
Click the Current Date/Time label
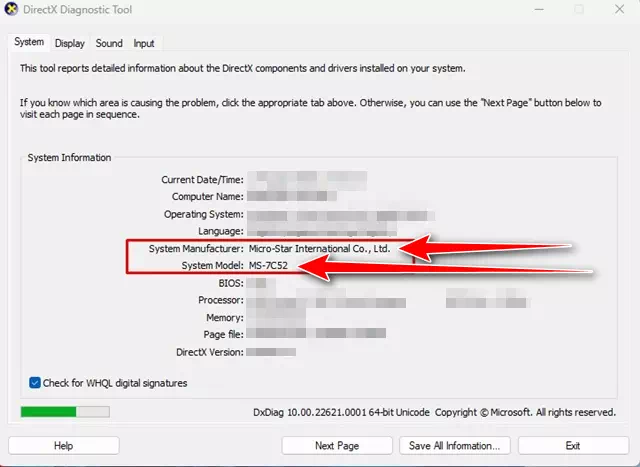click(x=202, y=180)
